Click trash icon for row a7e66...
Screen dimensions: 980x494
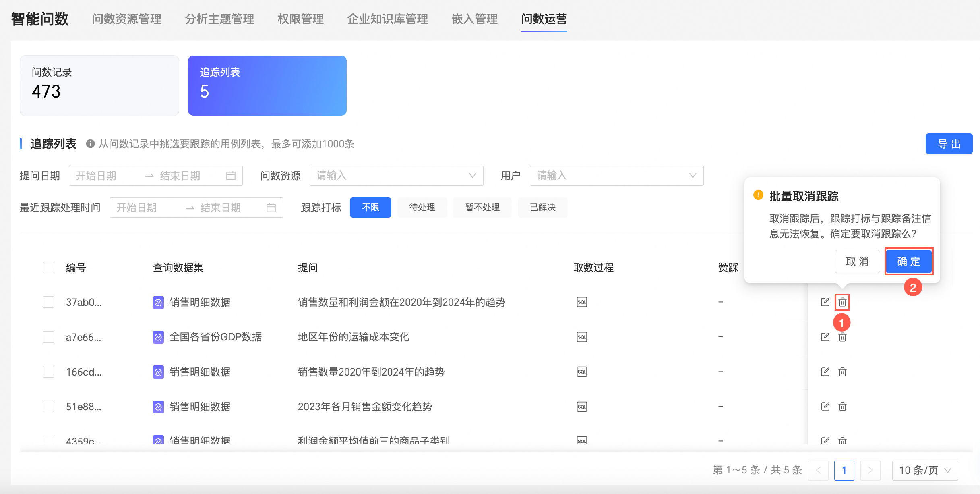(842, 337)
